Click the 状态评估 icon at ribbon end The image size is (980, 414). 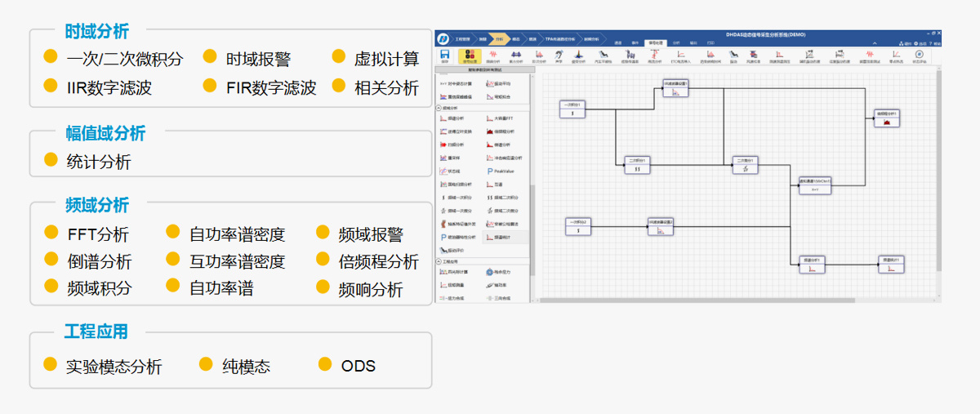920,56
